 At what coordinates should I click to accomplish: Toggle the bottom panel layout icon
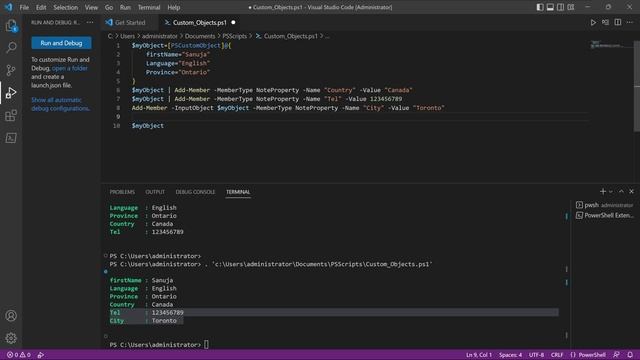click(x=550, y=7)
